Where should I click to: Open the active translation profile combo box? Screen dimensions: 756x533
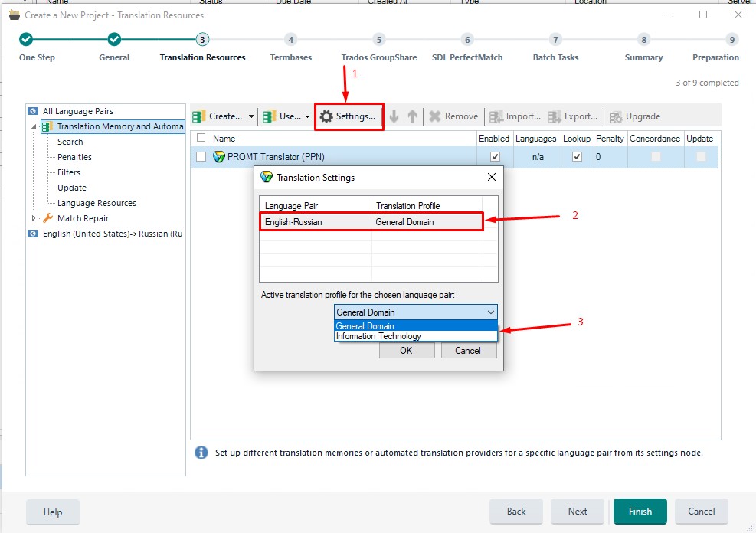(x=416, y=312)
